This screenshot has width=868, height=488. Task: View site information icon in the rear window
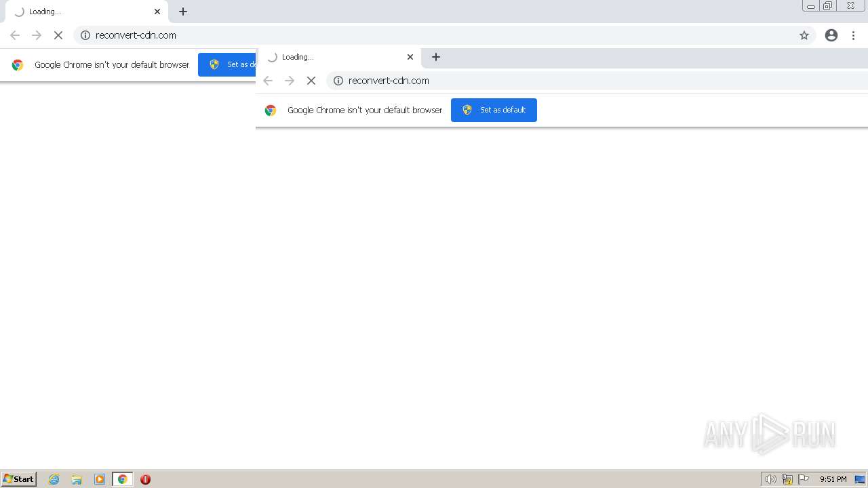[x=85, y=35]
